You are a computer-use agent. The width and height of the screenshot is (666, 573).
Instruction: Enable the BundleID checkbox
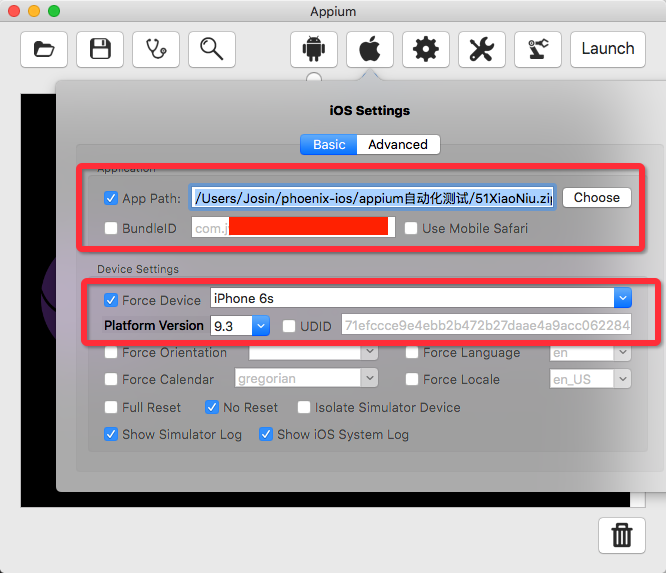111,228
